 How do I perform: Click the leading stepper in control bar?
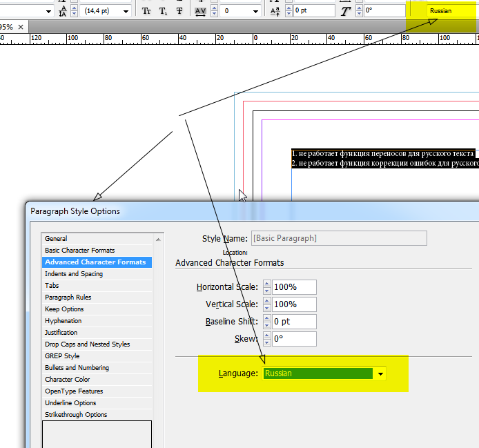74,11
